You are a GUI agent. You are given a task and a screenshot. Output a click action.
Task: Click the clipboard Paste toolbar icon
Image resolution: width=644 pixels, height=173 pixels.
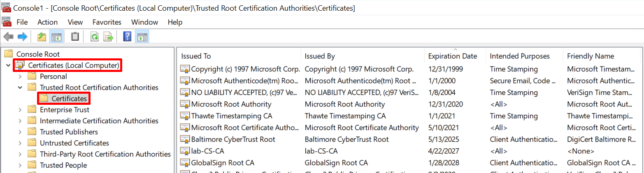click(x=75, y=37)
